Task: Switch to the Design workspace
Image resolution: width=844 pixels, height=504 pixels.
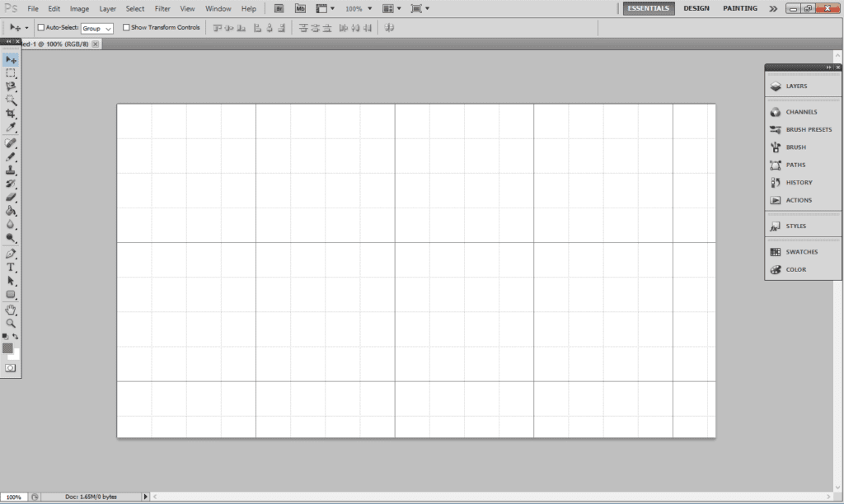Action: tap(696, 8)
